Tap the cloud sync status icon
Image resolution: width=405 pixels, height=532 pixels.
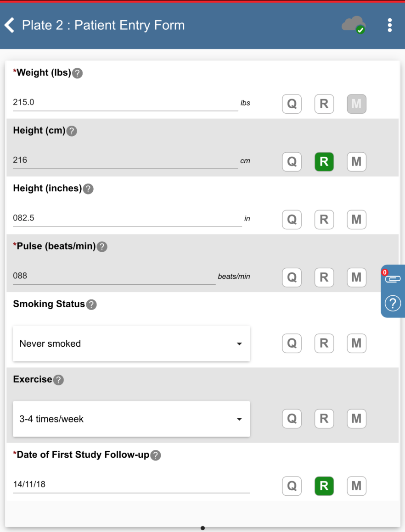pyautogui.click(x=354, y=25)
